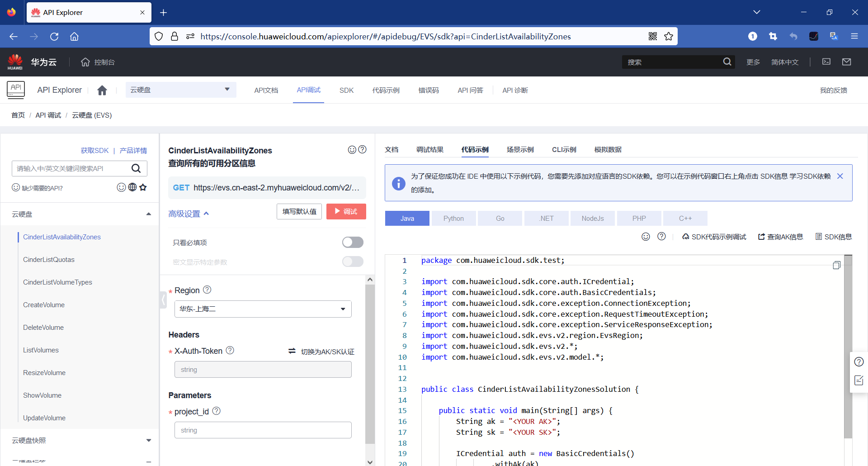868x466 pixels.
Task: Click the smiley icon beside CinderListAvailabilityZones title
Action: (352, 150)
